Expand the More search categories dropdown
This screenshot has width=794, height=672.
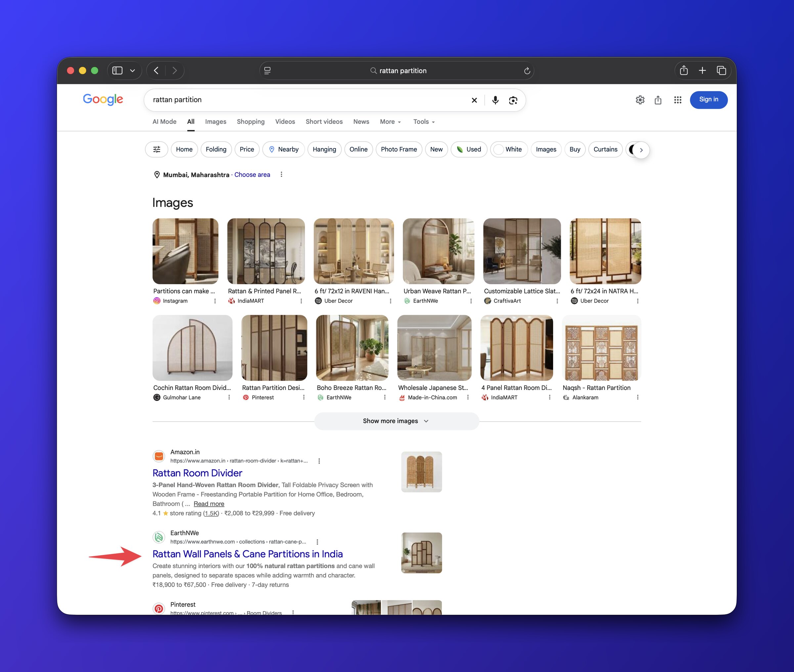(390, 121)
